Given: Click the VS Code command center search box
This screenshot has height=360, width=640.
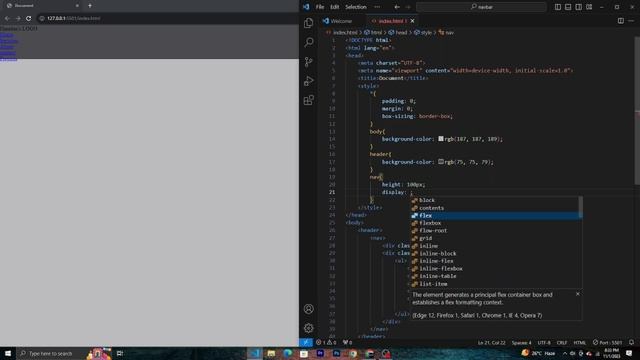Looking at the screenshot, I should [481, 7].
